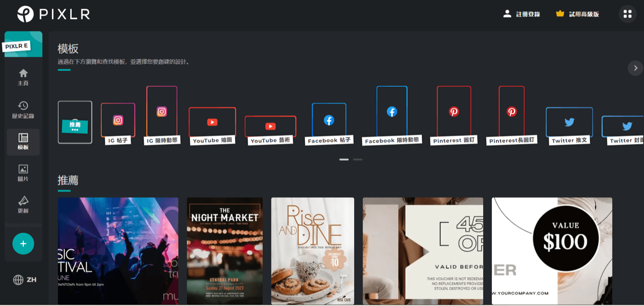Choose the Pinterest長圖釘 template

[x=512, y=116]
